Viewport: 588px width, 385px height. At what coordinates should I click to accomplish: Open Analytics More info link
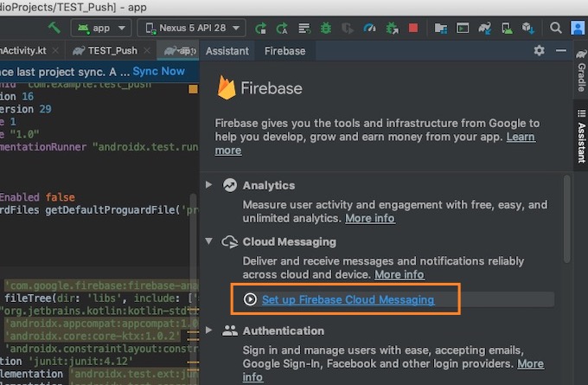370,218
